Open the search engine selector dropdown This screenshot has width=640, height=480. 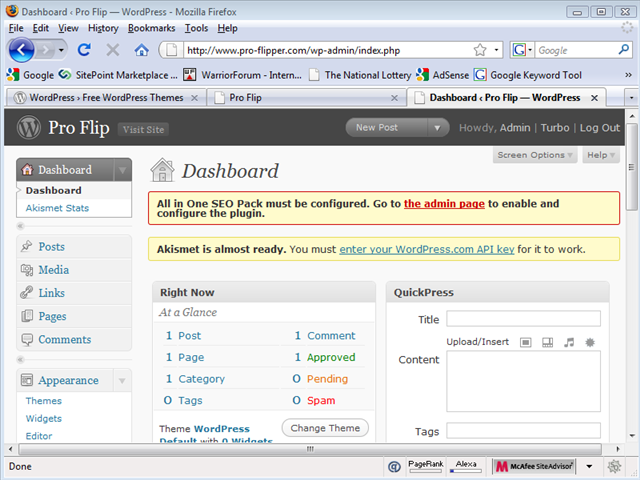(x=530, y=50)
